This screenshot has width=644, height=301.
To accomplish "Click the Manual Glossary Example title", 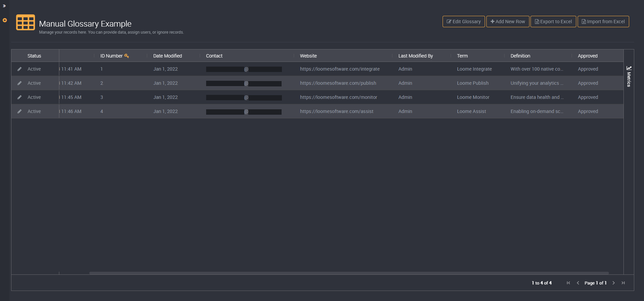I will pos(85,24).
